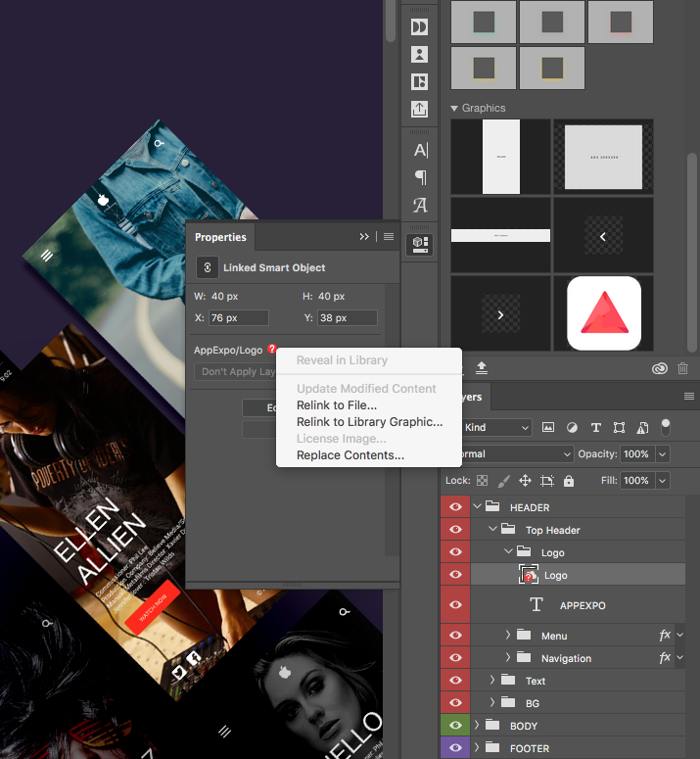This screenshot has height=759, width=700.
Task: Click the X position field
Action: point(239,318)
